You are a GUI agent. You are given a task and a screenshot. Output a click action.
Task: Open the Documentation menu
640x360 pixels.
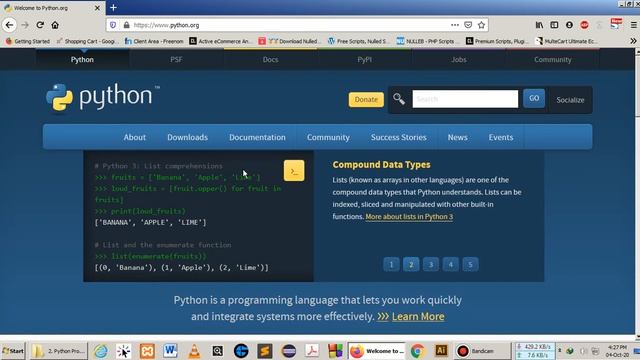coord(257,137)
